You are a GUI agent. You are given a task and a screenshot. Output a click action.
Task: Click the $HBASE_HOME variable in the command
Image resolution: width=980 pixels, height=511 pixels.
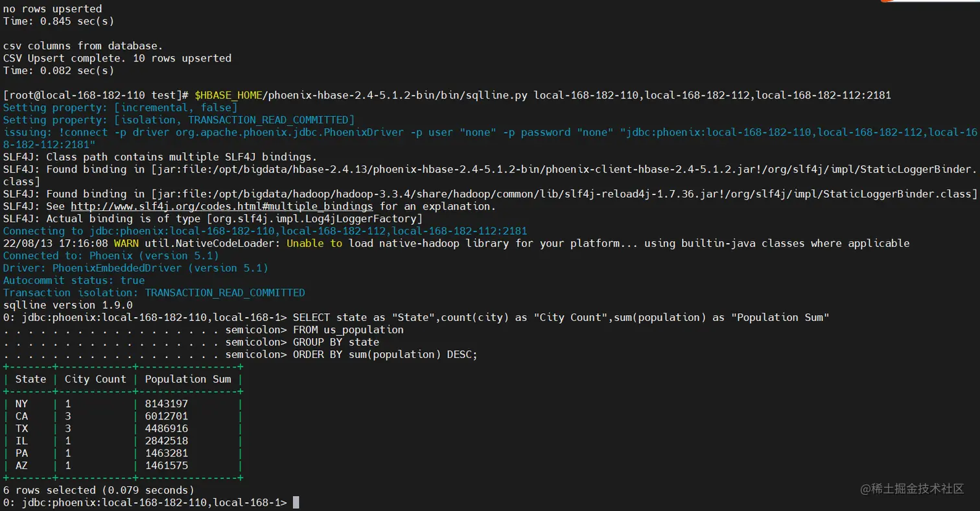coord(228,95)
